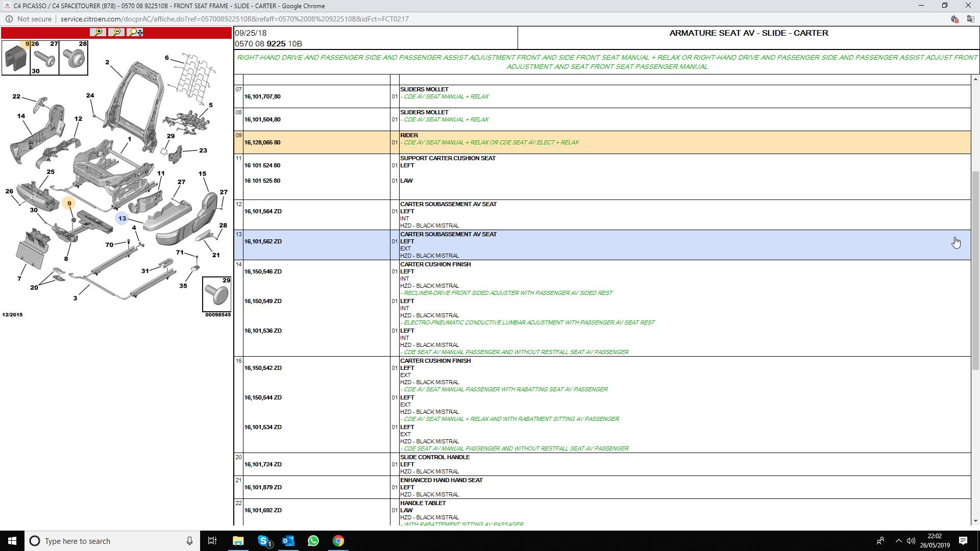Click the zoom in magnifier icon
The height and width of the screenshot is (551, 980).
(97, 32)
